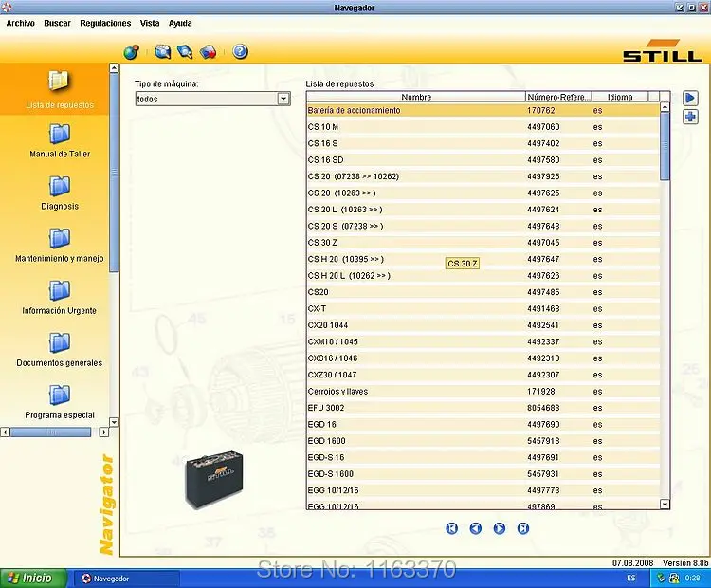
Task: Open Mantenimiento y manejo folder icon
Action: pyautogui.click(x=60, y=238)
